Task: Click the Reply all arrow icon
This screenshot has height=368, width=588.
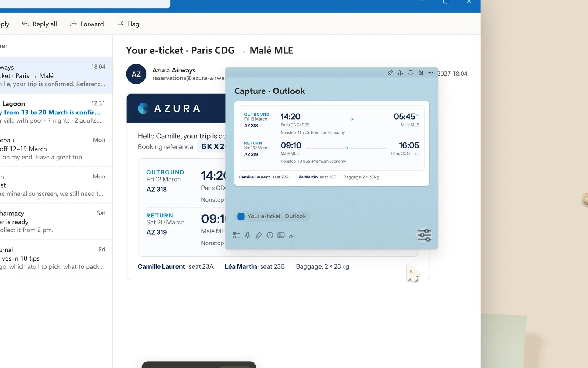Action: point(25,24)
